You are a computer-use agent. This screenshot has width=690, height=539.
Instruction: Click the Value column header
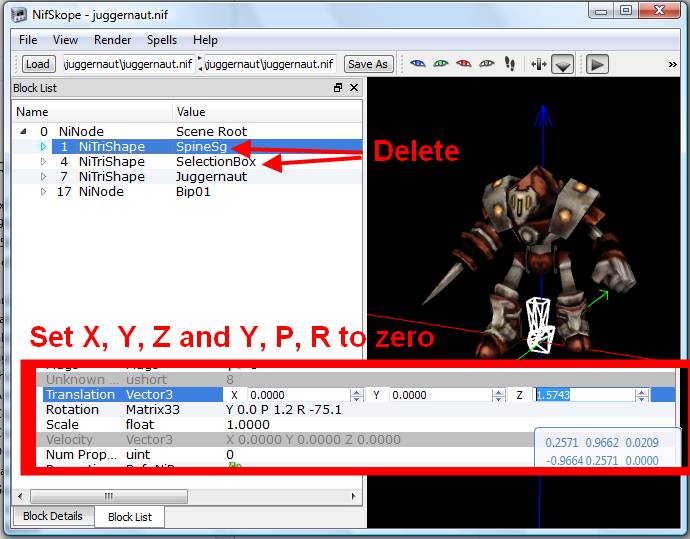click(x=268, y=112)
